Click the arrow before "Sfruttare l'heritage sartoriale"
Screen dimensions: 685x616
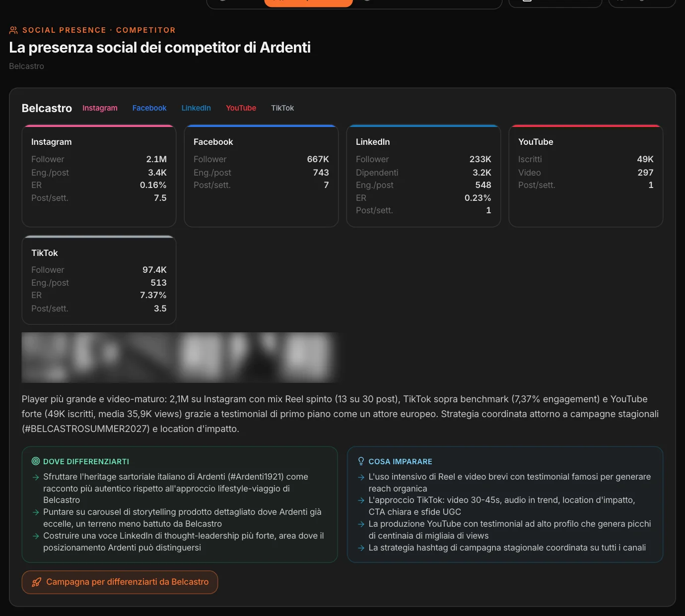coord(36,477)
